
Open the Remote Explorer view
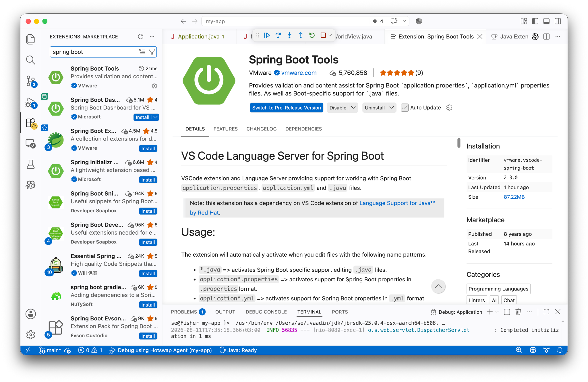(x=30, y=143)
